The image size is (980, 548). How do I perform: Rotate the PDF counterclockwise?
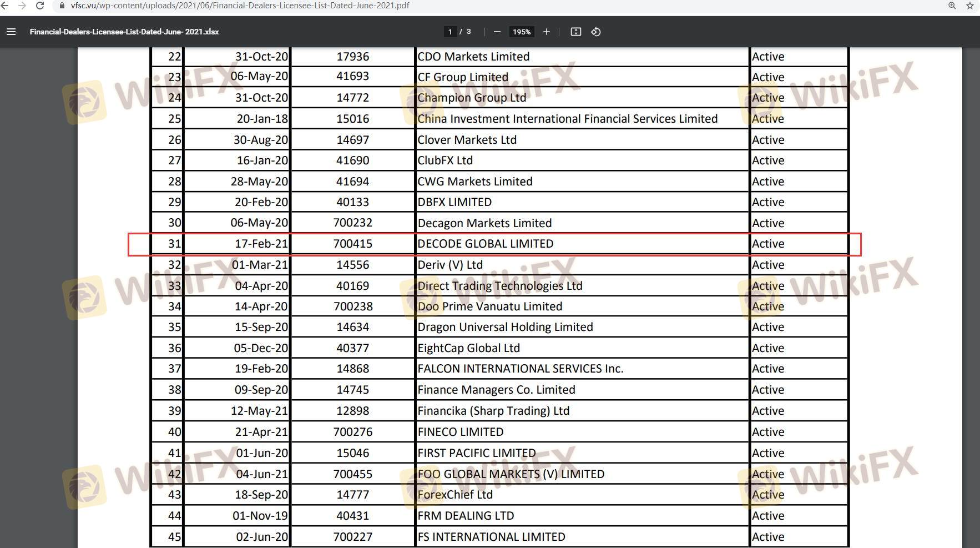[595, 32]
